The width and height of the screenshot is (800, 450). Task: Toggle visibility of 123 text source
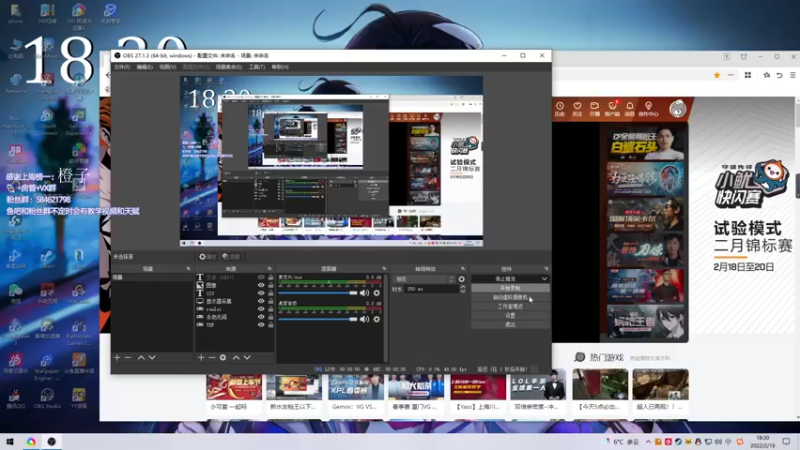[261, 293]
